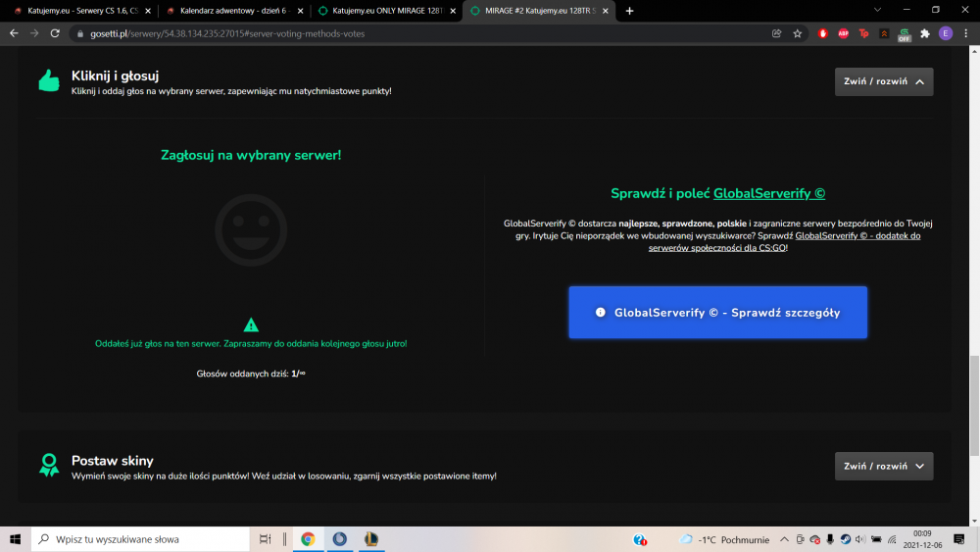This screenshot has height=552, width=980.
Task: Click the page vertical scrollbar thumb
Action: coord(974,406)
